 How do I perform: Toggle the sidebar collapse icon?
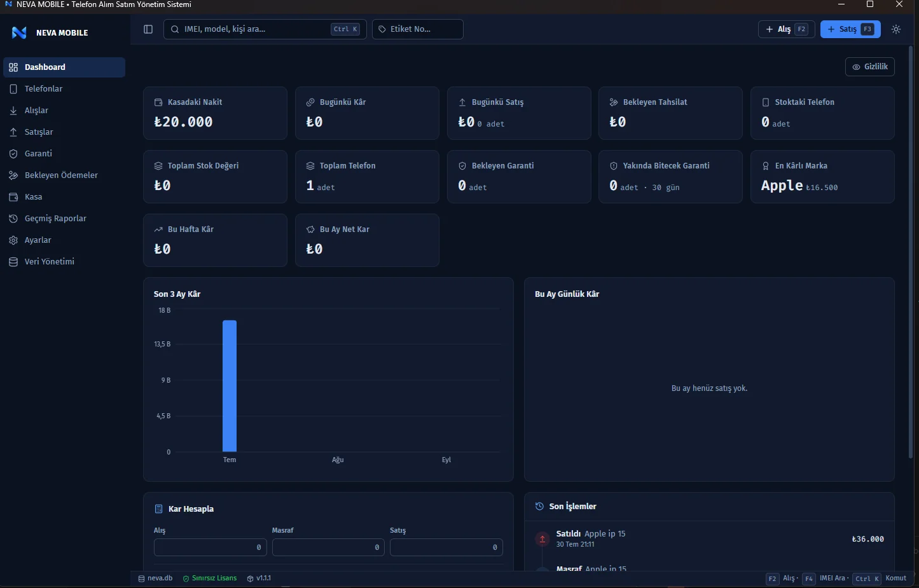click(x=148, y=29)
